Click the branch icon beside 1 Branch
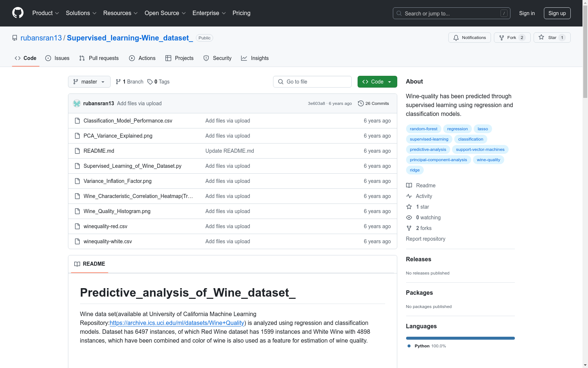588x368 pixels. point(118,82)
